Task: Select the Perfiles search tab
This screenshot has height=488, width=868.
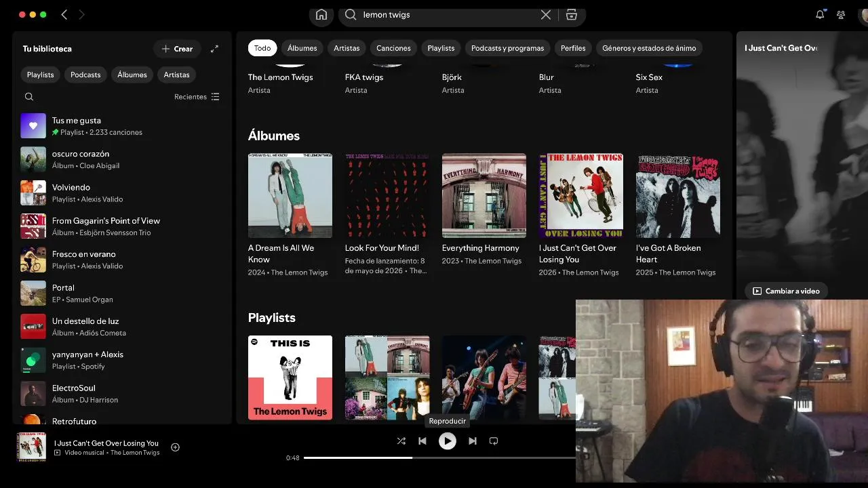Action: click(x=573, y=48)
